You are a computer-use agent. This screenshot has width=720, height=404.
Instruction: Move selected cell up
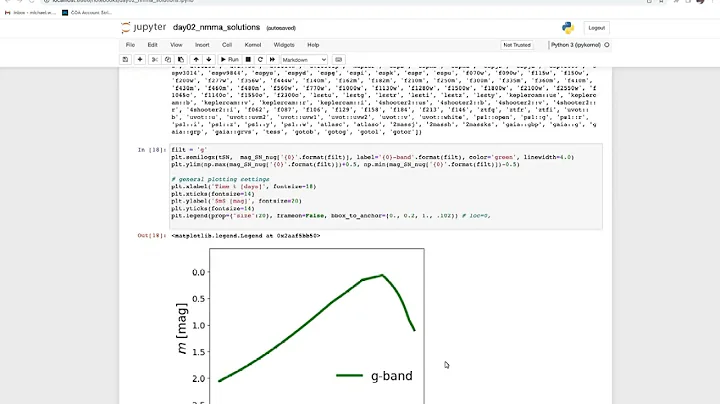pyautogui.click(x=196, y=60)
